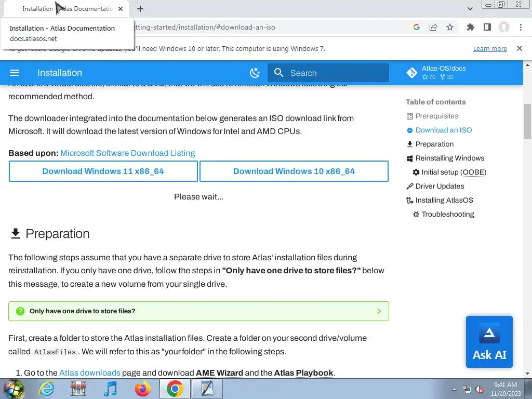Close the Installation tab
Image resolution: width=532 pixels, height=399 pixels.
[x=121, y=9]
